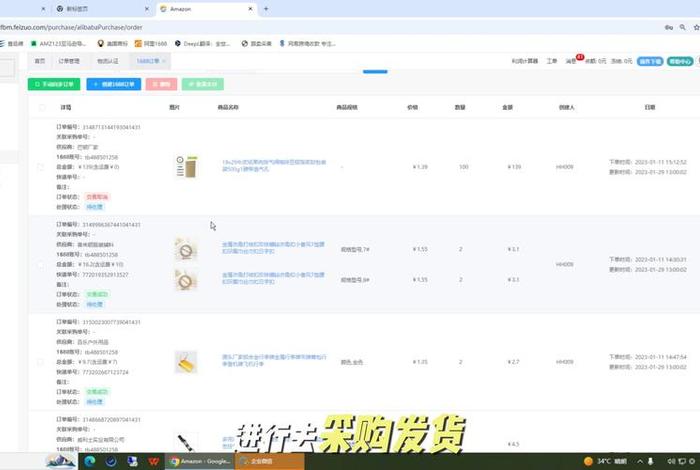Open the packaging bag product thumbnail
Image resolution: width=700 pixels, height=470 pixels.
click(x=186, y=166)
